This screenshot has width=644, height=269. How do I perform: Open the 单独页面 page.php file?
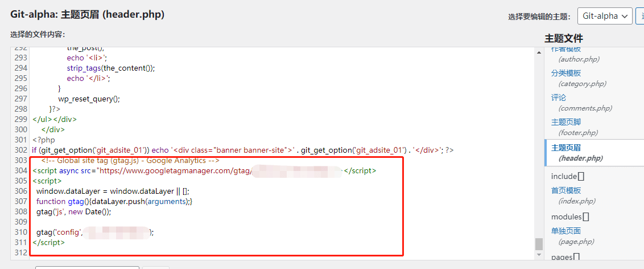tap(566, 231)
